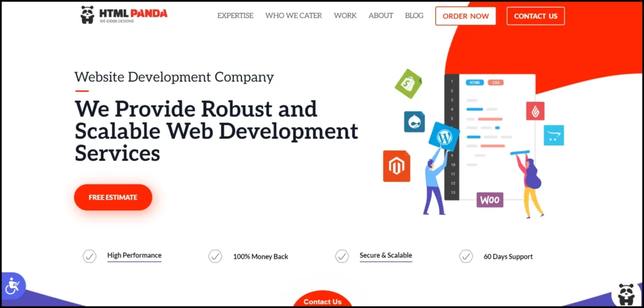Click the HTML tag in illustration
Image resolution: width=644 pixels, height=308 pixels.
coord(475,82)
